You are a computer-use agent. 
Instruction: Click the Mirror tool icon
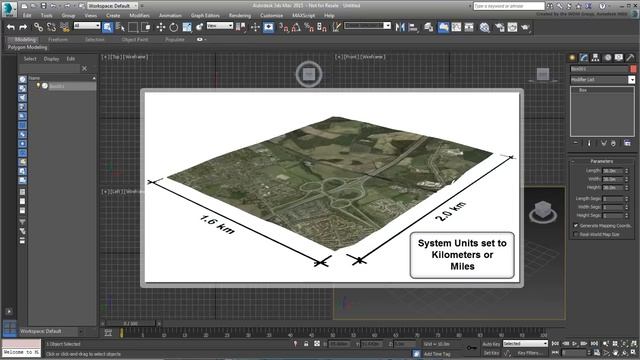pyautogui.click(x=400, y=27)
